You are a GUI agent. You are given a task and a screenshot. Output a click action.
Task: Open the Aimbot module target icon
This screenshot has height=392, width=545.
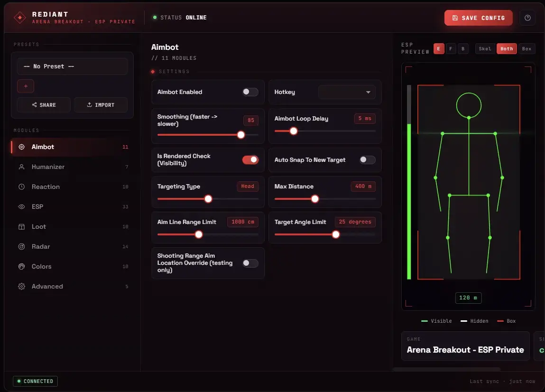point(21,147)
